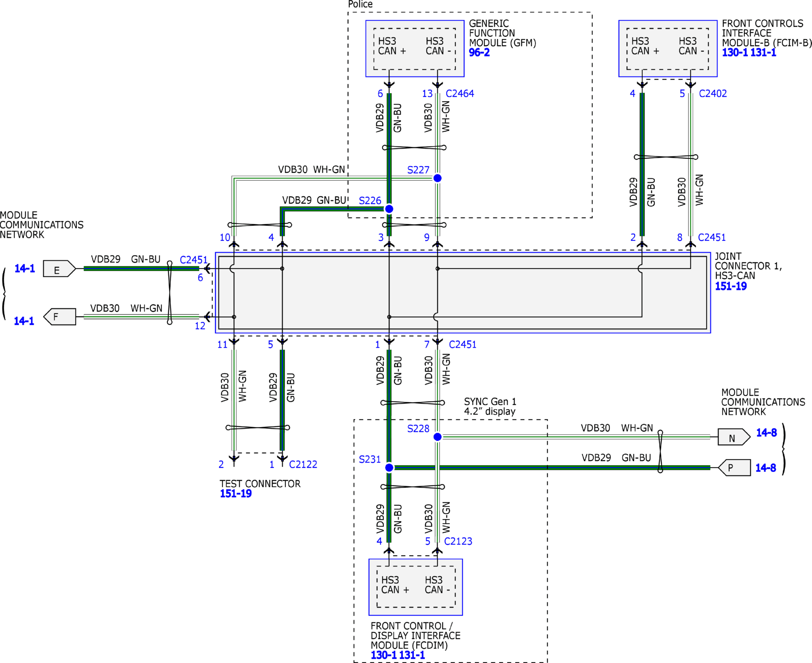The height and width of the screenshot is (663, 812).
Task: Click the P off-page arrow connector
Action: coord(734,467)
